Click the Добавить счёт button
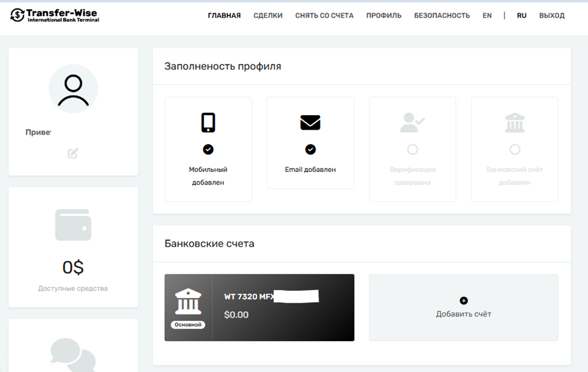 [464, 308]
